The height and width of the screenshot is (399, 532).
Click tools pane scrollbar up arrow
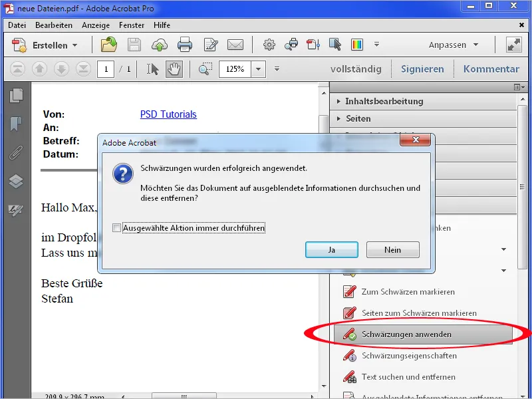coord(522,99)
